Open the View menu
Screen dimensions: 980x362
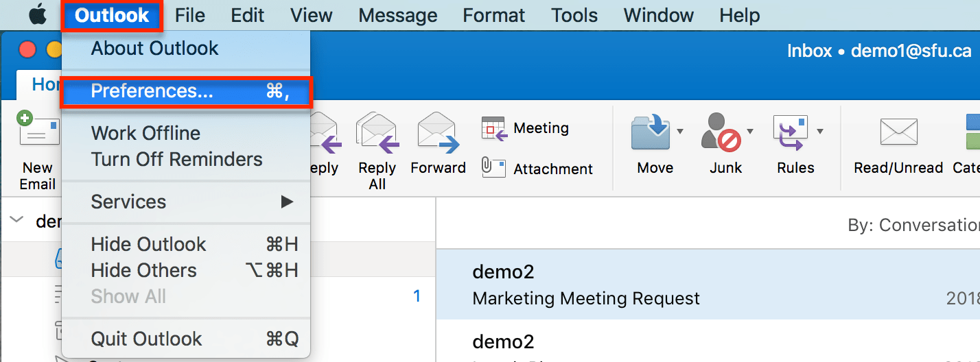(312, 15)
